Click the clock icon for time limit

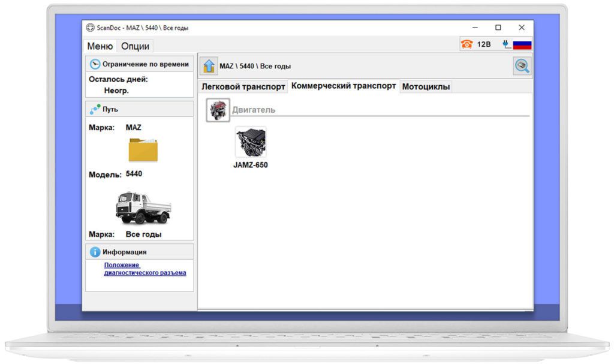pos(95,64)
